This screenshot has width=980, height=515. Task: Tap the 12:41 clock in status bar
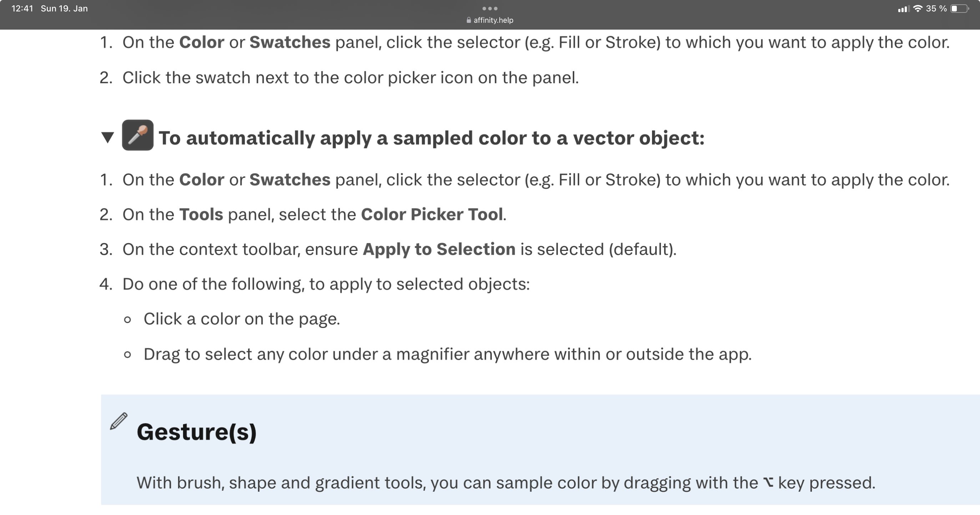pyautogui.click(x=22, y=8)
